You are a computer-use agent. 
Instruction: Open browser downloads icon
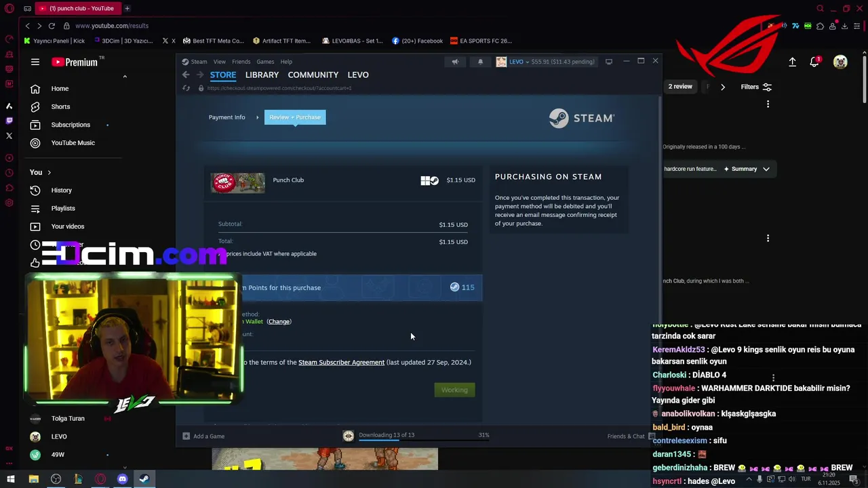pyautogui.click(x=844, y=26)
